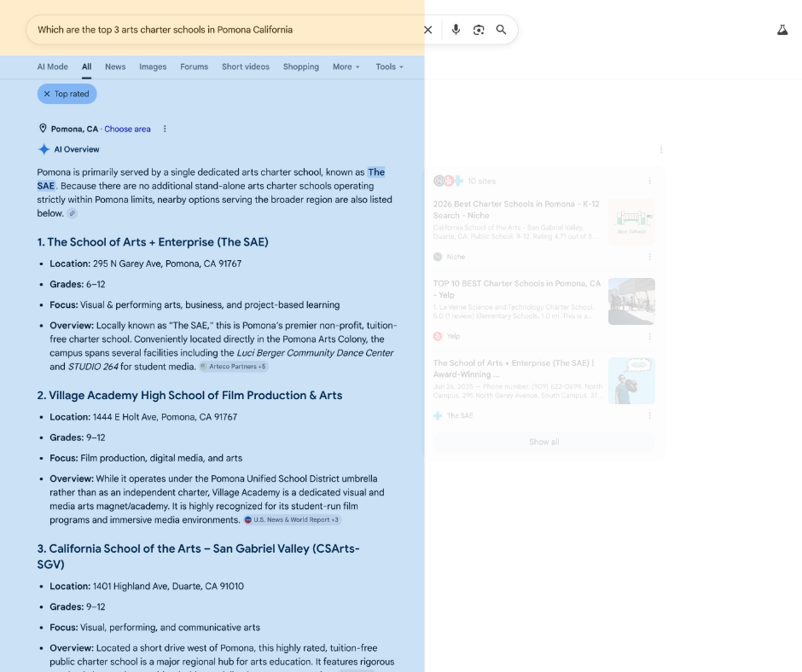
Task: Click the Yelp result photo thumbnail
Action: tap(631, 301)
